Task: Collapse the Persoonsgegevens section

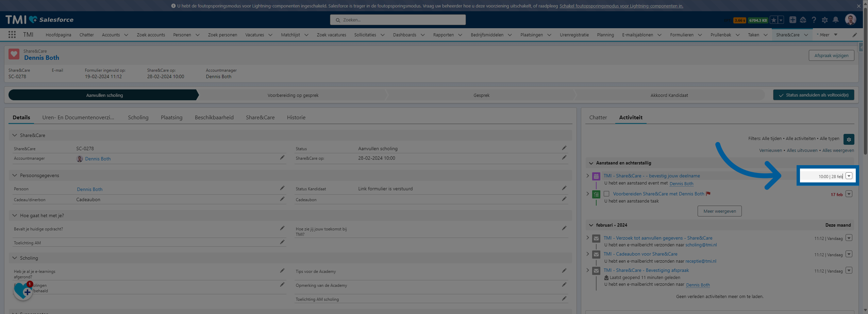Action: tap(15, 175)
